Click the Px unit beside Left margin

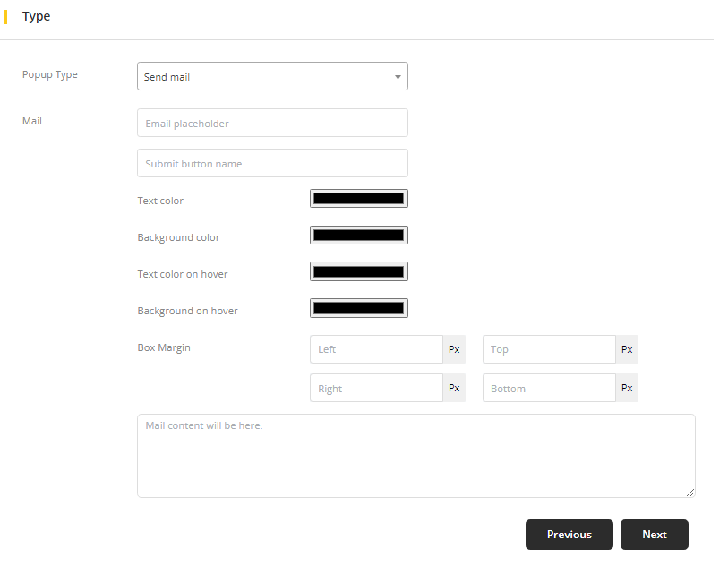point(454,349)
